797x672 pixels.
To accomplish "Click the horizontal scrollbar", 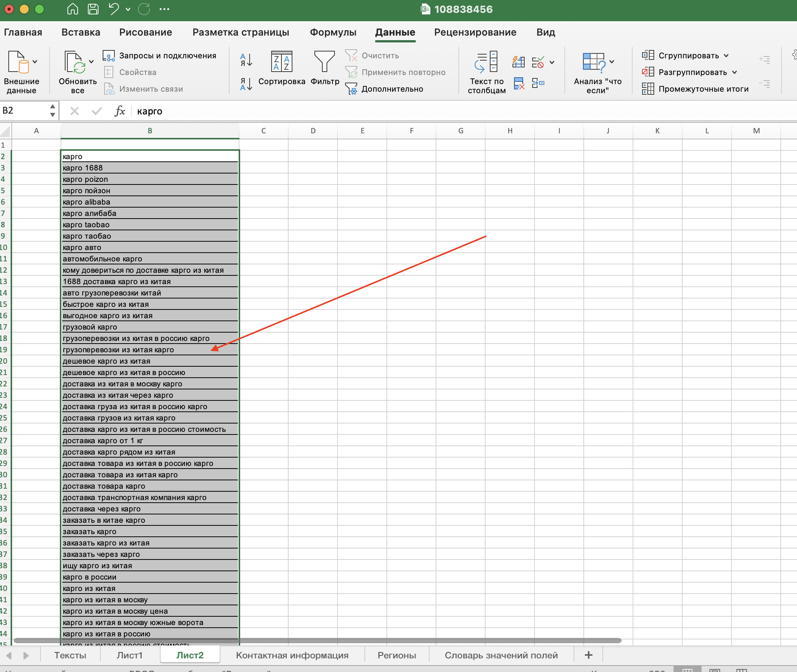I will point(317,641).
